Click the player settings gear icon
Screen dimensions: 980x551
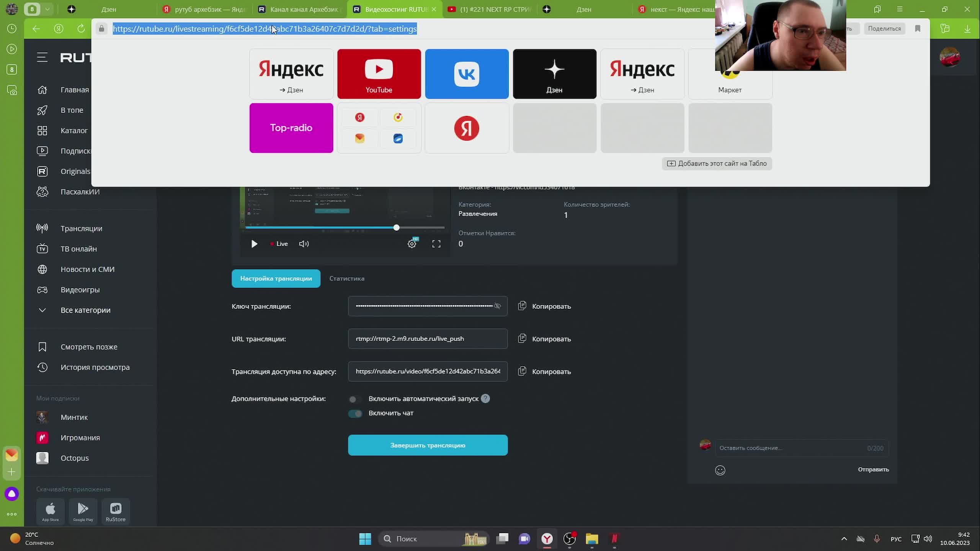412,244
